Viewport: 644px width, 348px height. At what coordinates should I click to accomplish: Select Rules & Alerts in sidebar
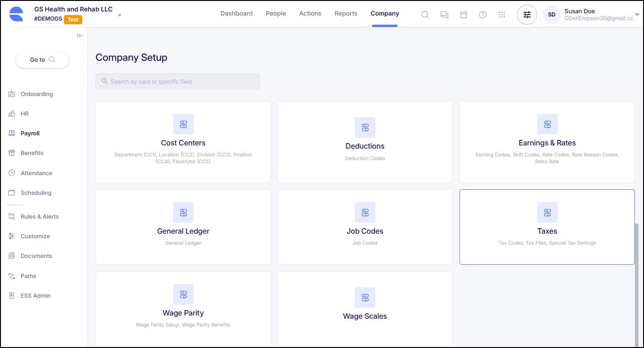tap(39, 217)
